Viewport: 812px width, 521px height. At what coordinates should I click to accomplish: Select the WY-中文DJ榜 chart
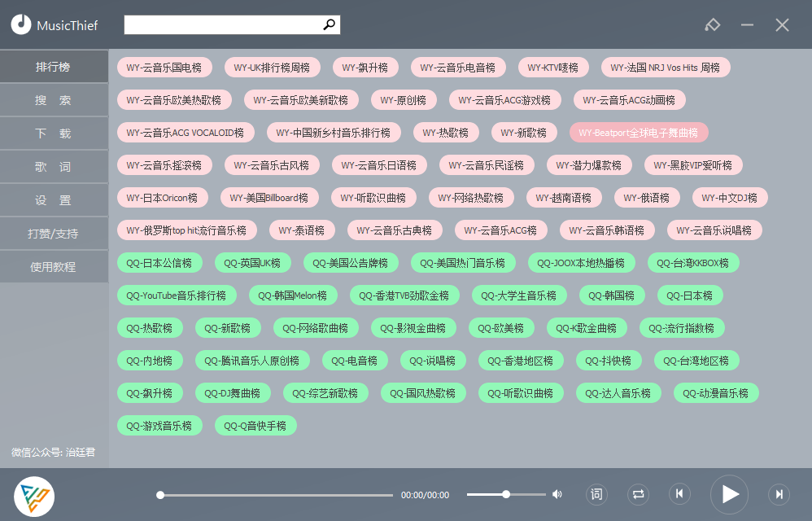click(730, 198)
